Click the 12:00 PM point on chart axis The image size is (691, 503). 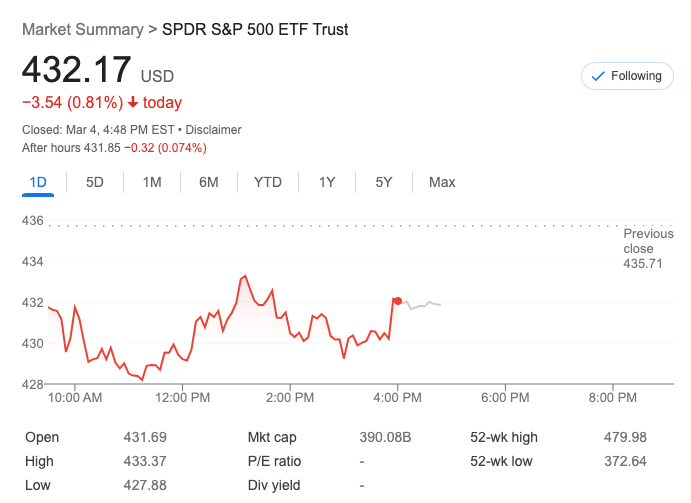[184, 397]
